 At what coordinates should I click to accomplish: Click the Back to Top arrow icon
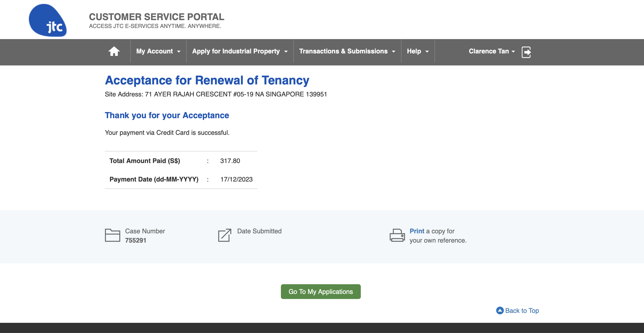[500, 311]
